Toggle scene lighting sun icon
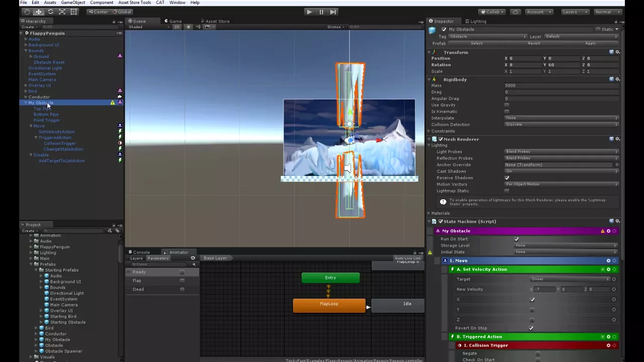This screenshot has width=644, height=362. click(189, 27)
